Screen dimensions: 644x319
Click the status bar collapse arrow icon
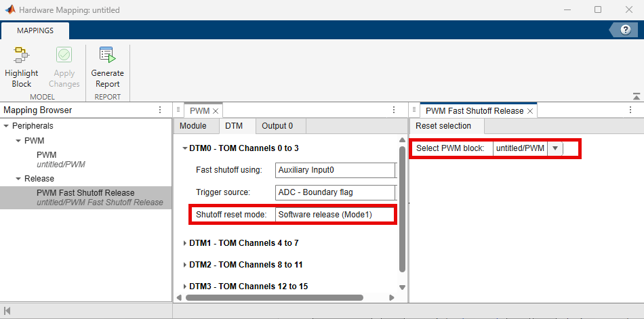[7, 311]
